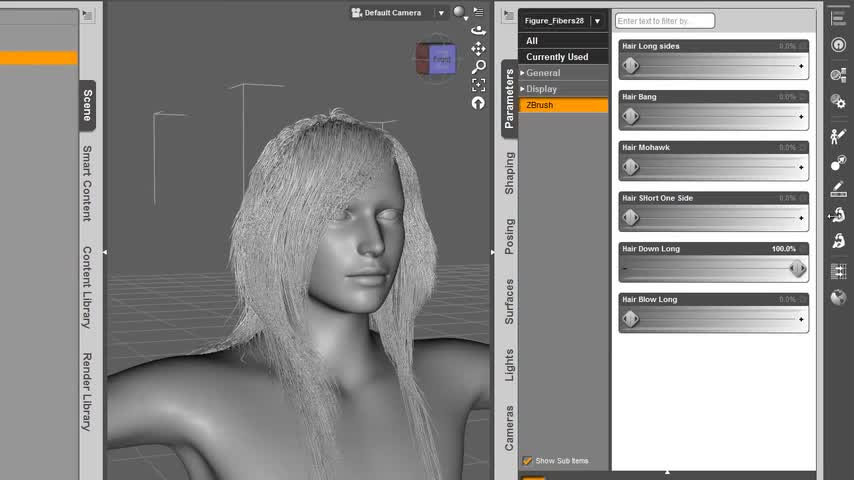Click the Front face of the view cube
This screenshot has height=480, width=854.
pos(442,59)
